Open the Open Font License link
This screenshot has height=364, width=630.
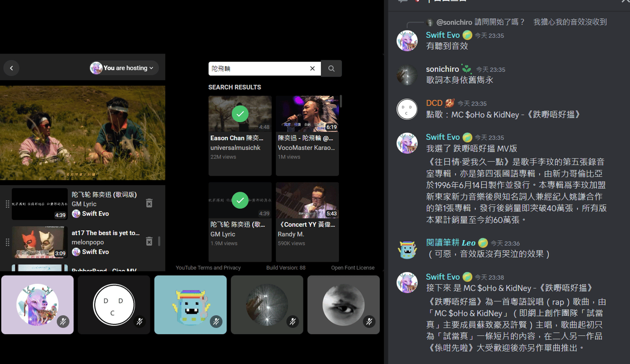tap(353, 268)
